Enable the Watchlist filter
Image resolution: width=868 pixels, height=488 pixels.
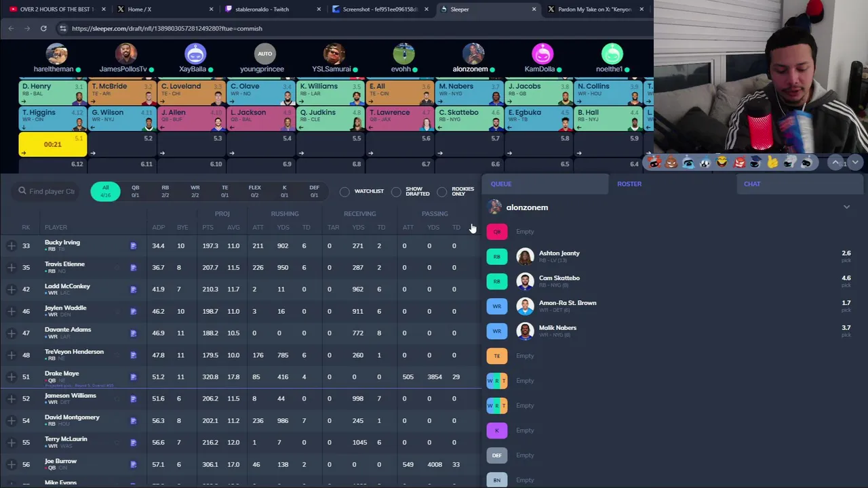345,192
